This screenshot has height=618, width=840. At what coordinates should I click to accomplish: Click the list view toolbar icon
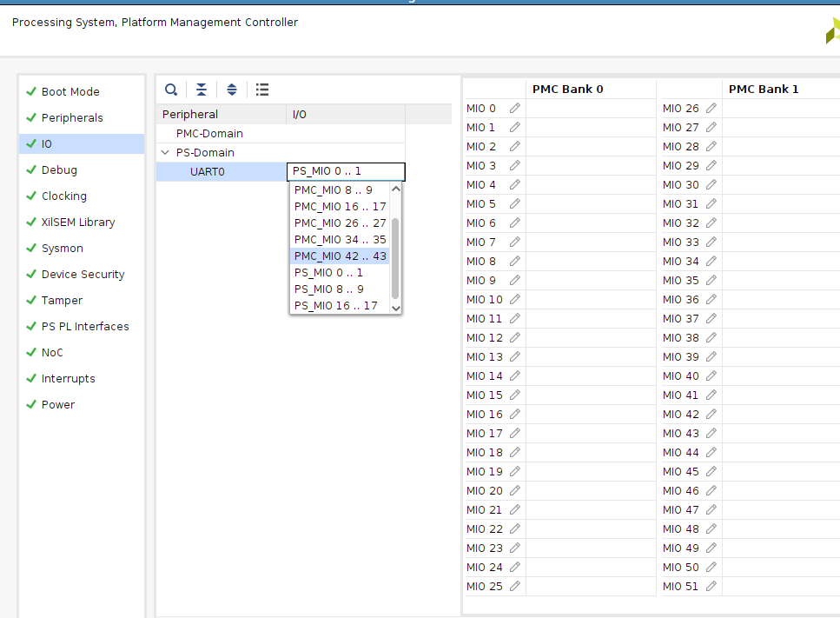(262, 89)
